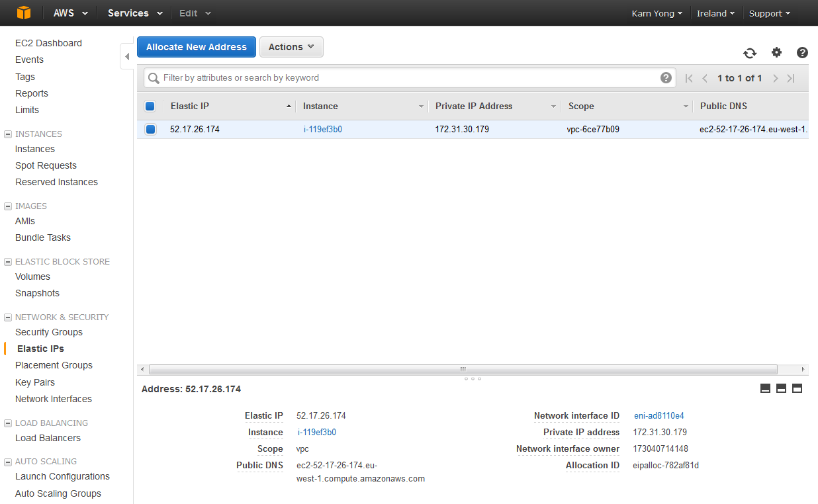Open the Actions dropdown
818x504 pixels.
pyautogui.click(x=291, y=47)
